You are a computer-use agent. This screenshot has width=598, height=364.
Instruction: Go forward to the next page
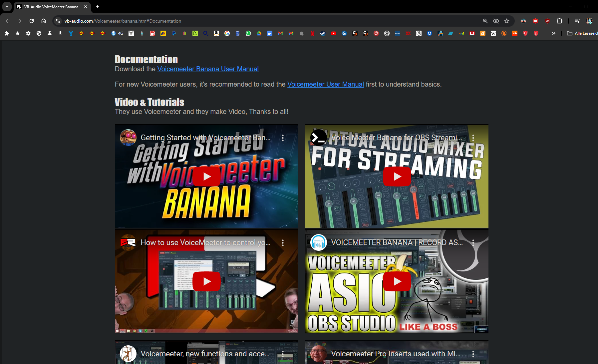click(x=20, y=21)
